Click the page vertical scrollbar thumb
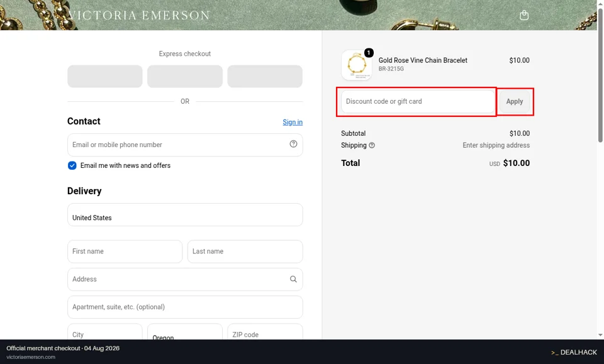The image size is (604, 364). (600, 75)
